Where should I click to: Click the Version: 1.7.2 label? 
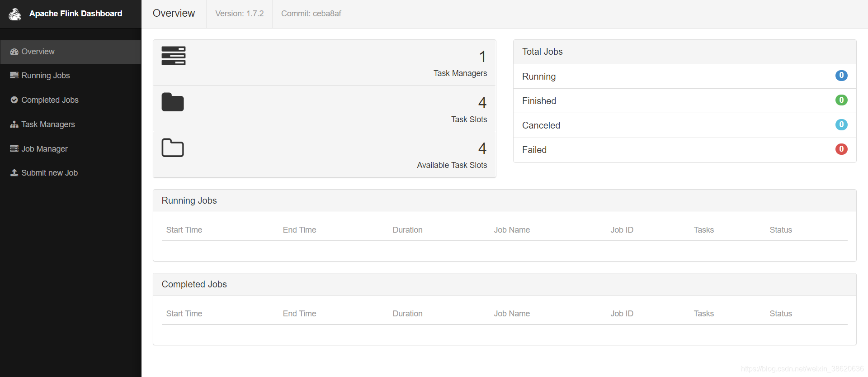(239, 14)
